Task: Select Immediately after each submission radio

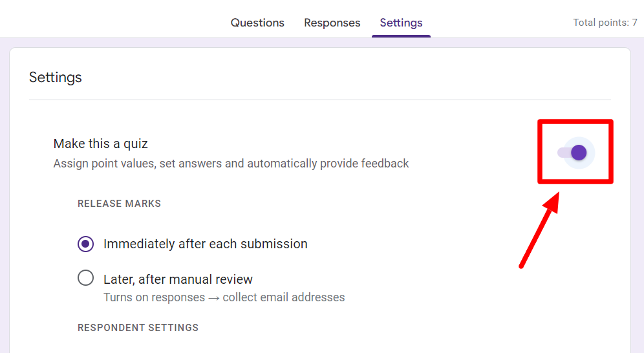Action: [85, 244]
